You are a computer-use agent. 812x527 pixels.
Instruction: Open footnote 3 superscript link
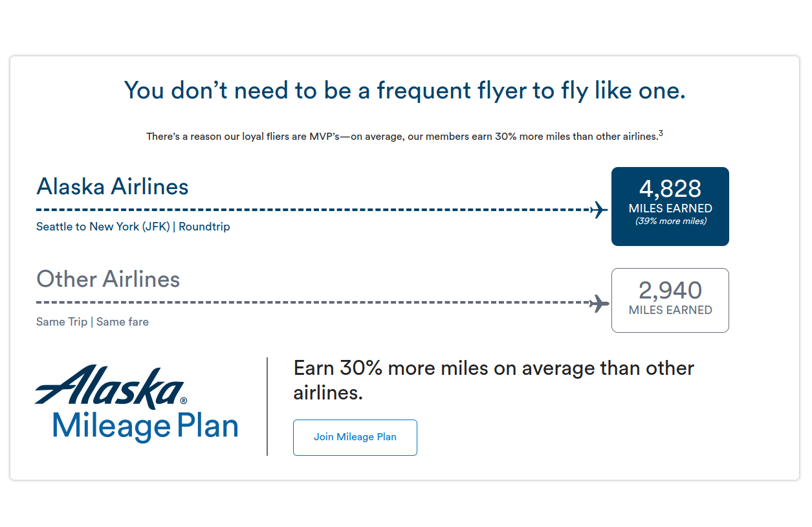point(661,133)
